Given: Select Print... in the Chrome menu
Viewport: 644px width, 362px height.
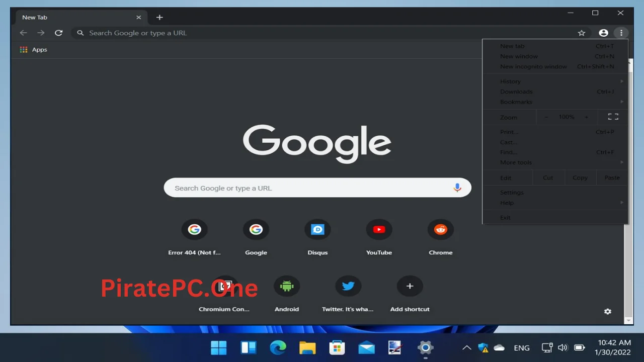Looking at the screenshot, I should pos(555,132).
